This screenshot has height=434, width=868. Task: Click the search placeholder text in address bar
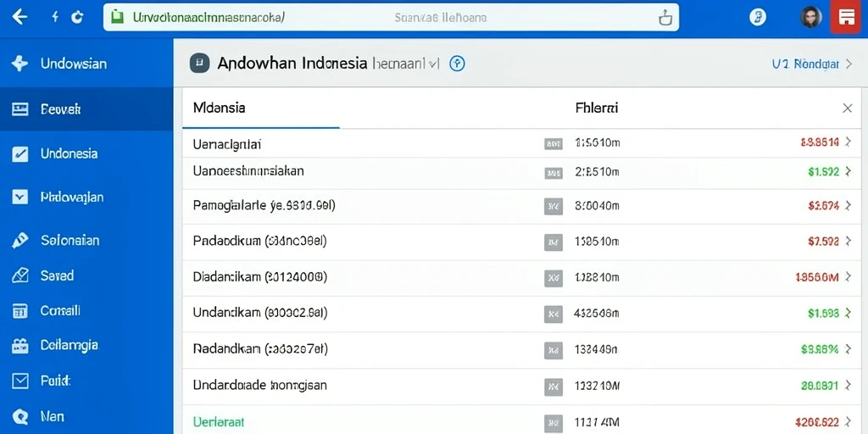point(441,18)
